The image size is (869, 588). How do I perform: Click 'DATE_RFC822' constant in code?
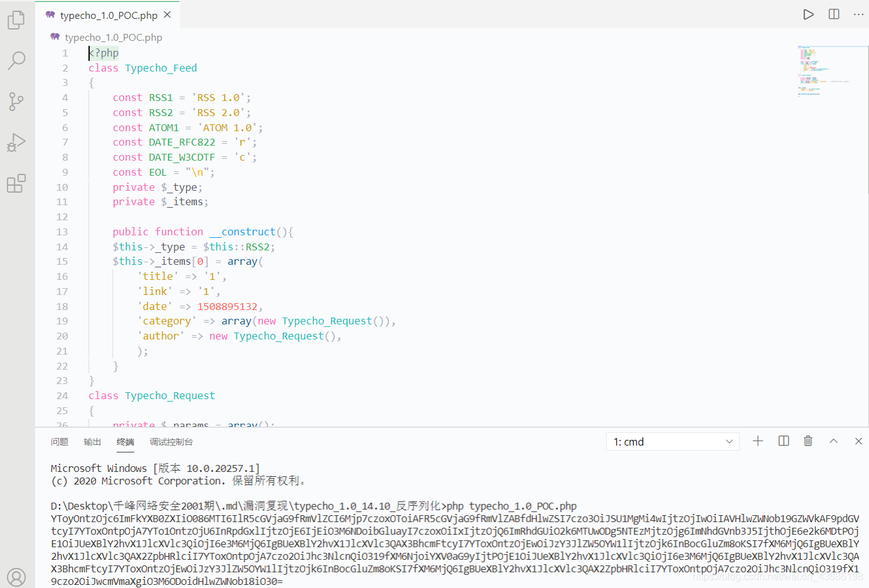coord(182,142)
